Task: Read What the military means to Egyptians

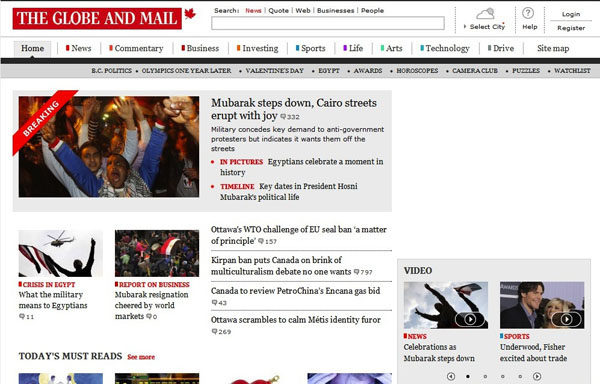Action: click(x=53, y=300)
